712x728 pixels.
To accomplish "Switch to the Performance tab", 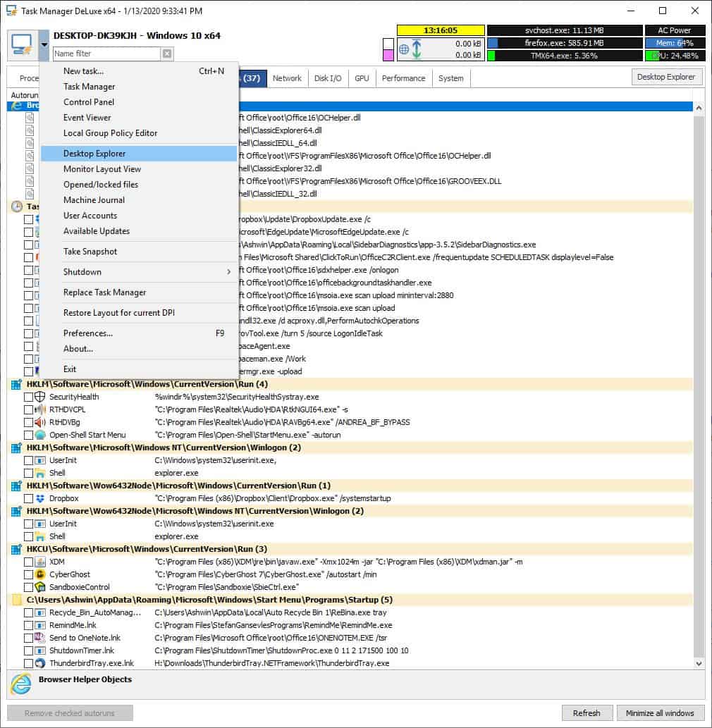I will tap(403, 78).
